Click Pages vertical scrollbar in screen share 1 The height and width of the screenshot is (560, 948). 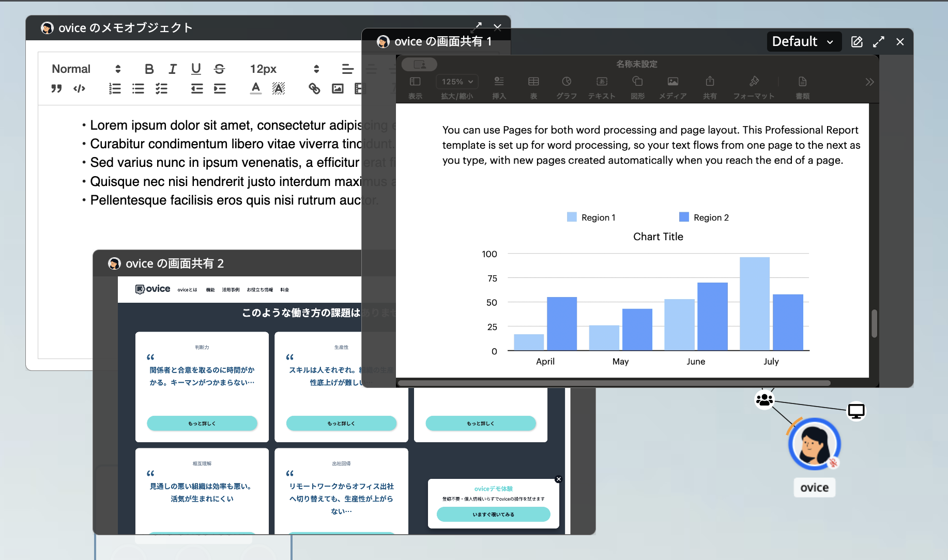coord(874,323)
